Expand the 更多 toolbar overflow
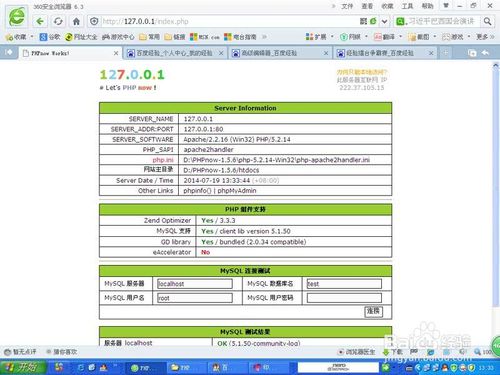This screenshot has width=500, height=375. [x=485, y=37]
